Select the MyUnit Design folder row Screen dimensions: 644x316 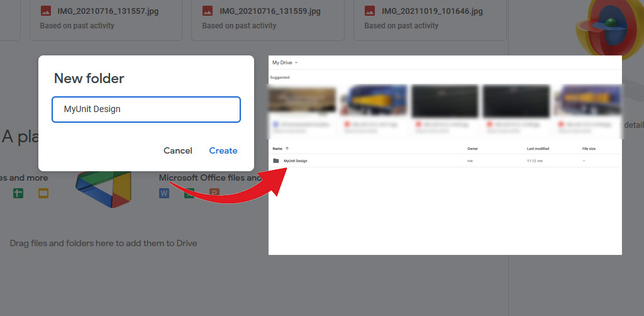point(445,161)
